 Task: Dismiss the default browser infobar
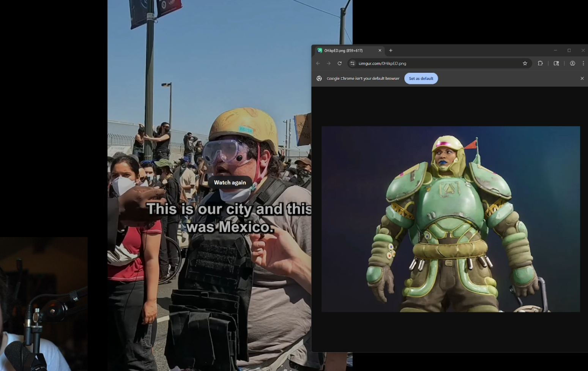pyautogui.click(x=582, y=79)
